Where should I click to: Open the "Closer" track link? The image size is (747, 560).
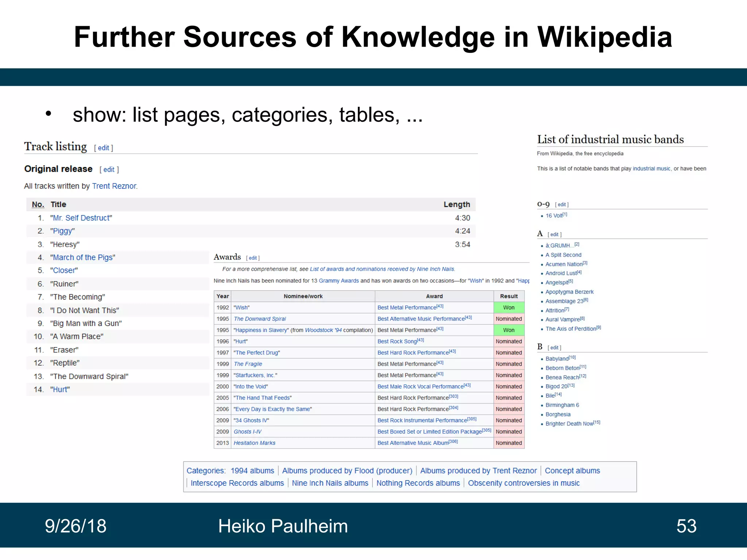click(64, 271)
